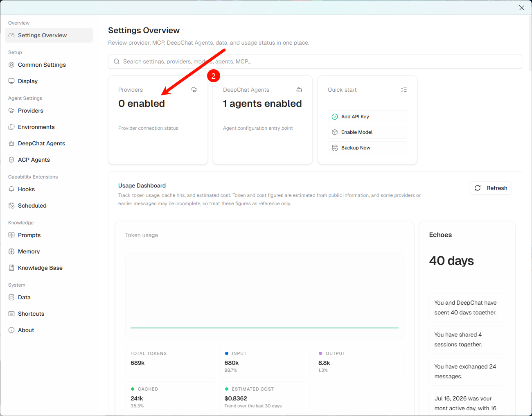Open About page
The image size is (532, 416).
pyautogui.click(x=49, y=330)
